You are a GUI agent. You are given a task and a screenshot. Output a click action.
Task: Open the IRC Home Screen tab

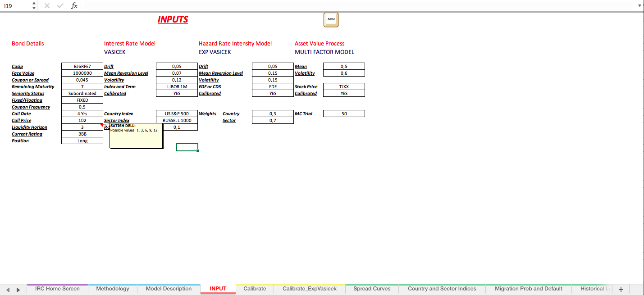pyautogui.click(x=57, y=289)
